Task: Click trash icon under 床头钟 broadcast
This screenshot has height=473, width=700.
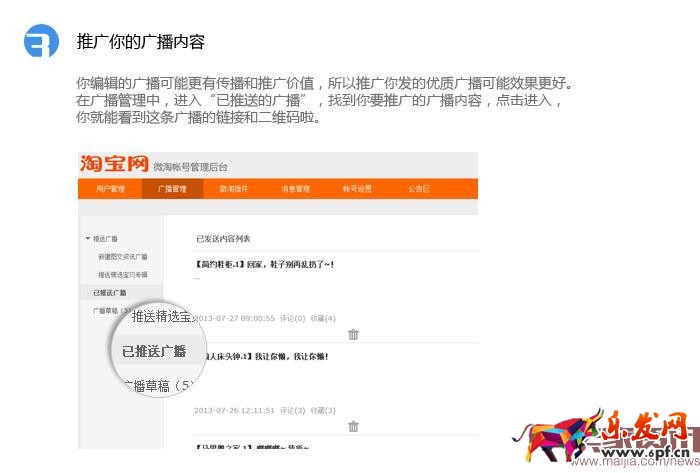Action: click(x=353, y=426)
